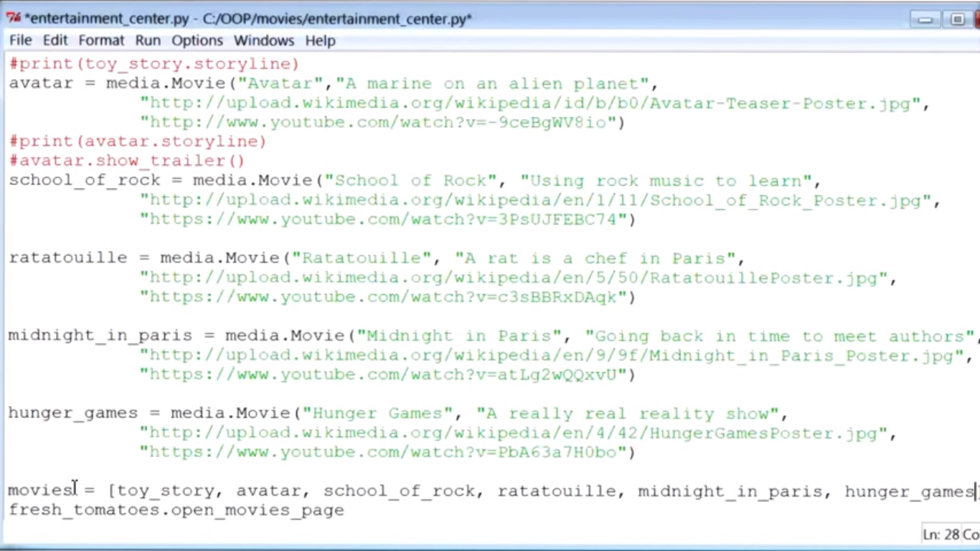The image size is (980, 551).
Task: Minimize the entertainment_center.py window
Action: tap(925, 19)
